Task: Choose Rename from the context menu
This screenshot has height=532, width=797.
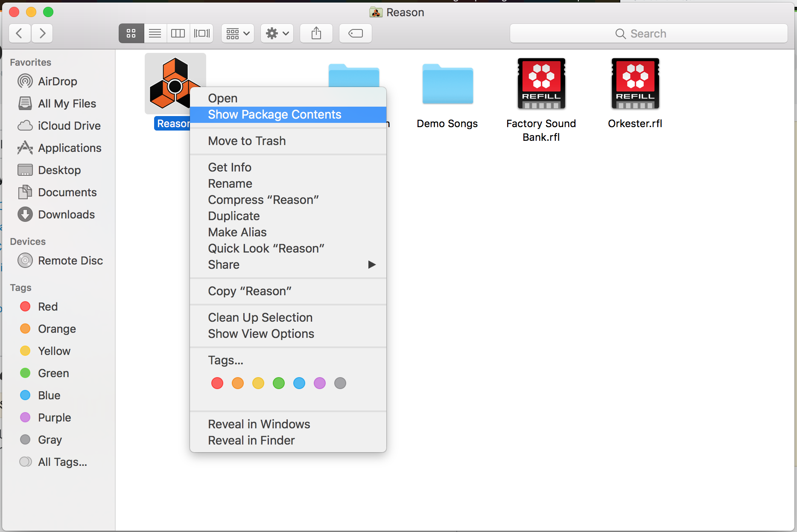Action: 288,183
